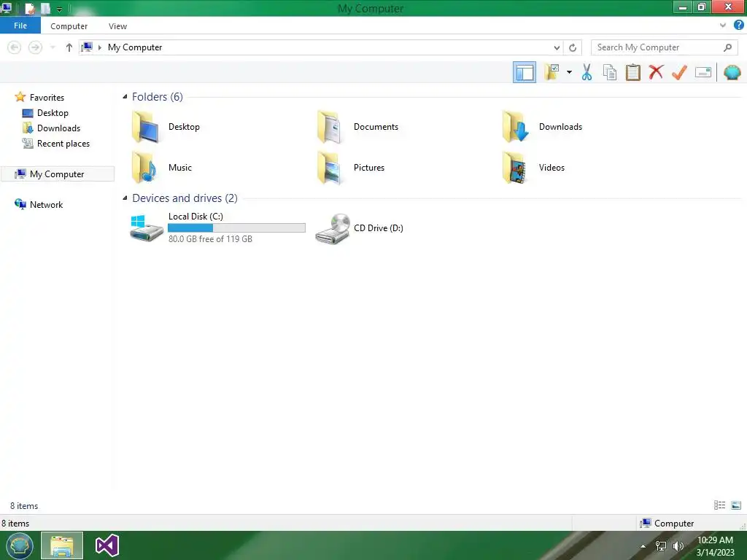Screen dimensions: 747x560
Task: Click the teal shell icon in toolbar
Action: point(732,72)
